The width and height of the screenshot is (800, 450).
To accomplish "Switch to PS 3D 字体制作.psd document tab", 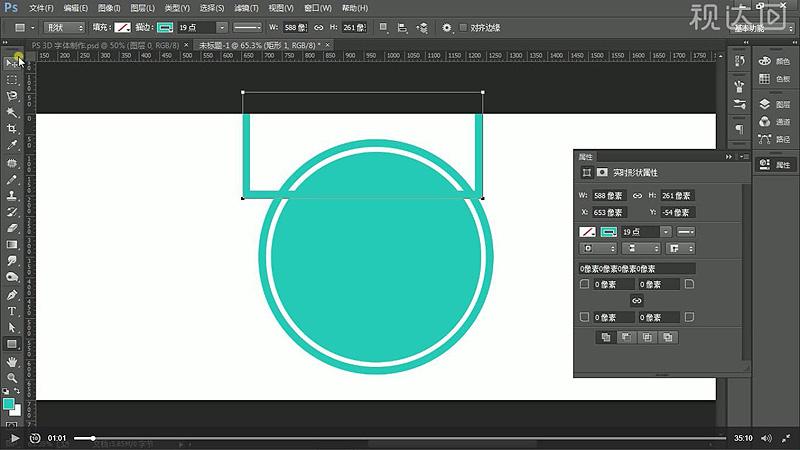I will (105, 45).
